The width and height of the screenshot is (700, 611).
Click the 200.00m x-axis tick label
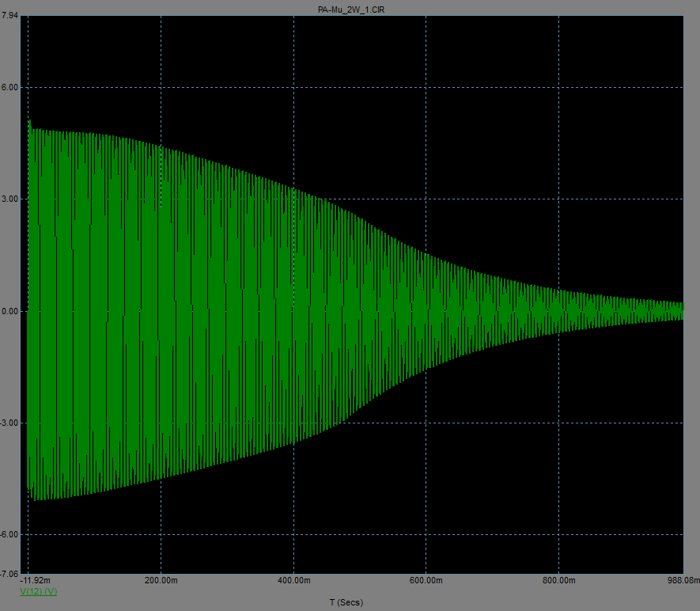coord(161,581)
